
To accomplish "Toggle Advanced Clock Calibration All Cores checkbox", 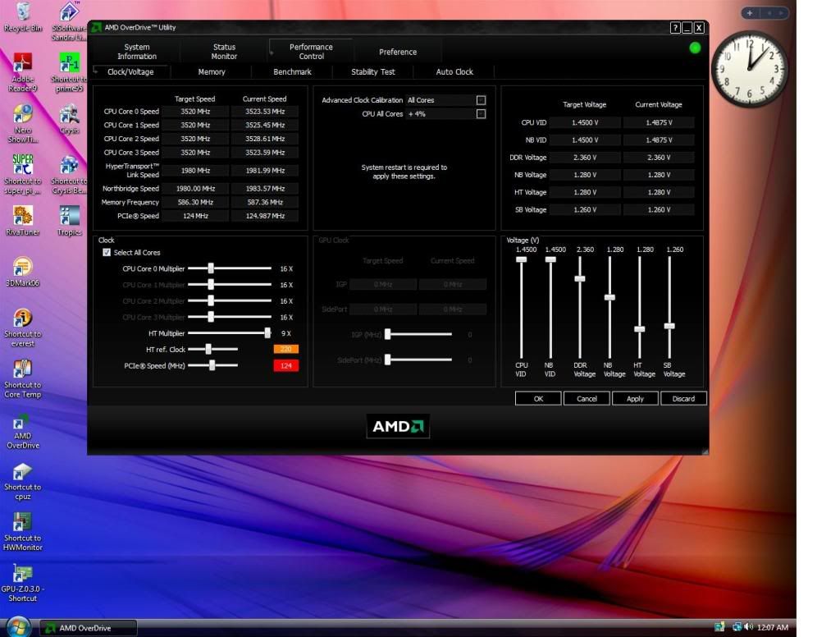I will (x=481, y=100).
